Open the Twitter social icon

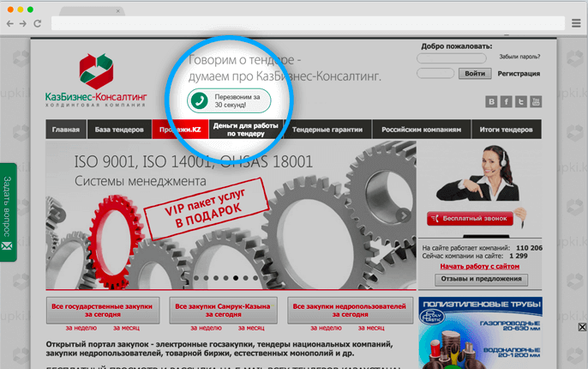[x=521, y=102]
